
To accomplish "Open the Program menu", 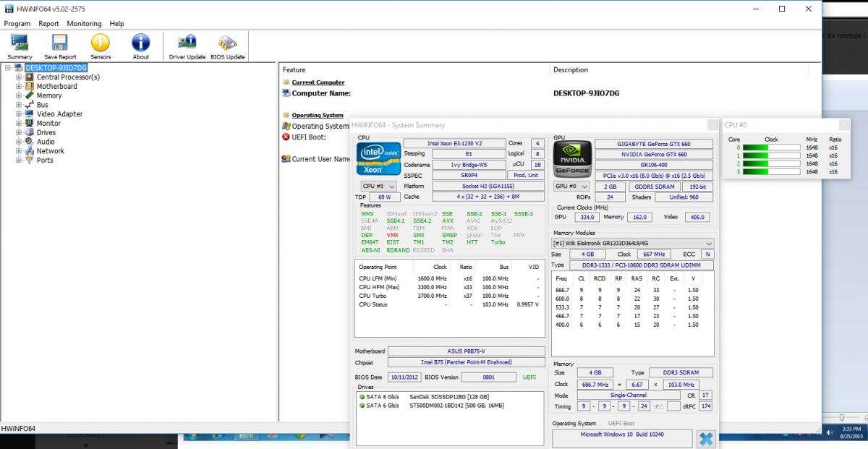I will tap(17, 24).
